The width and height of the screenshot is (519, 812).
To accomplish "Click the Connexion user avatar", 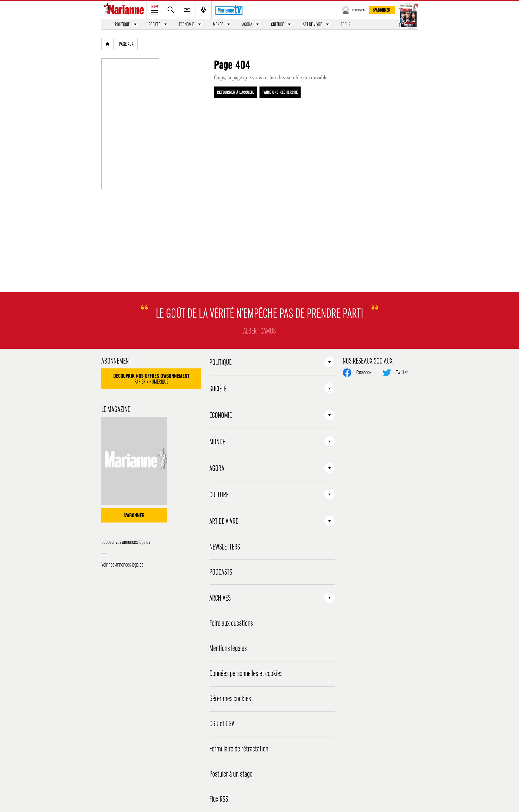I will click(x=345, y=10).
